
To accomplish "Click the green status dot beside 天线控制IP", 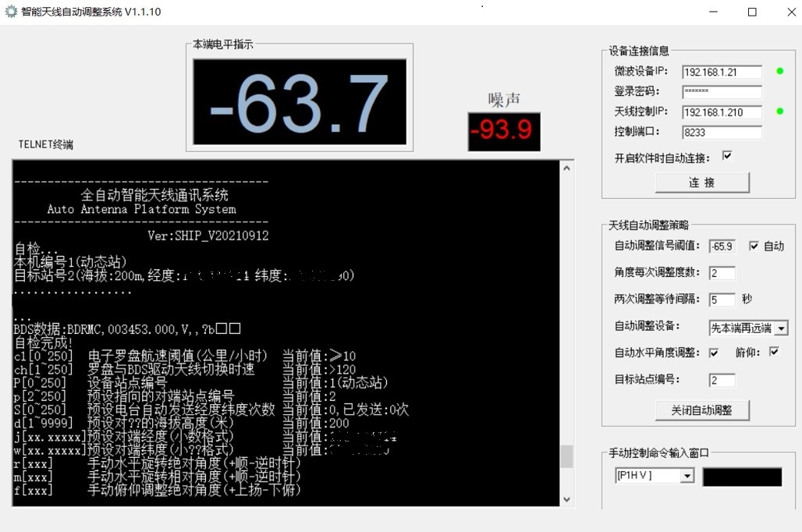I will [779, 112].
